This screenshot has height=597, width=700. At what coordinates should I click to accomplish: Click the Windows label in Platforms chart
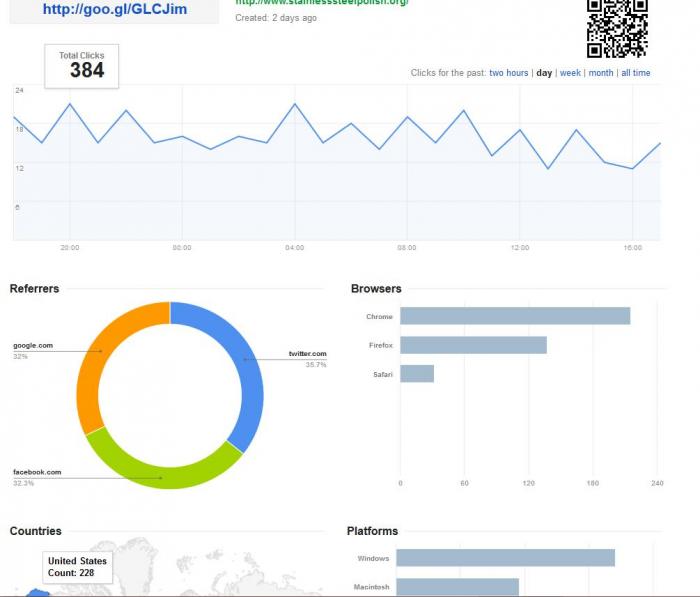[x=373, y=559]
